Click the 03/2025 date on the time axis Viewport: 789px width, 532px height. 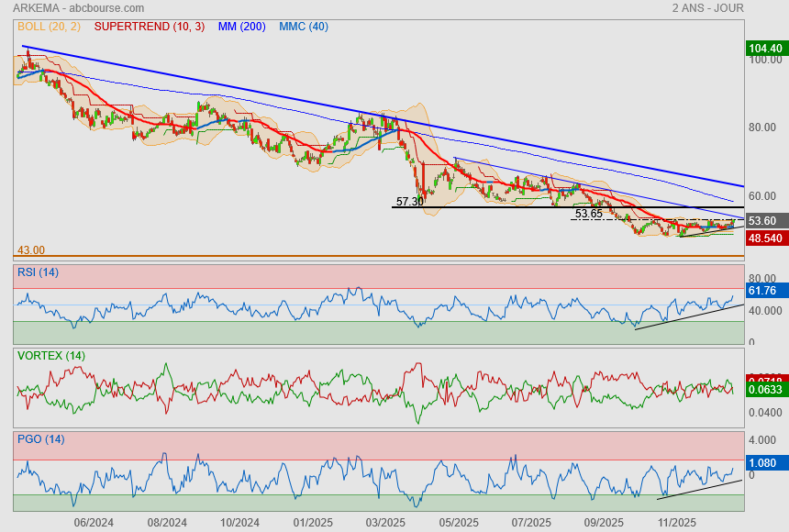[x=385, y=523]
